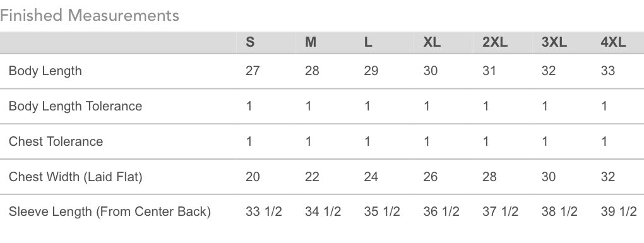This screenshot has width=644, height=243.
Task: Select the 3XL size column header
Action: (x=554, y=42)
